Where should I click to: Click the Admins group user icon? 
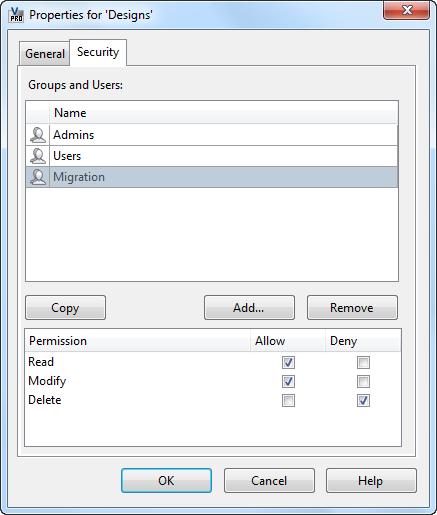38,135
